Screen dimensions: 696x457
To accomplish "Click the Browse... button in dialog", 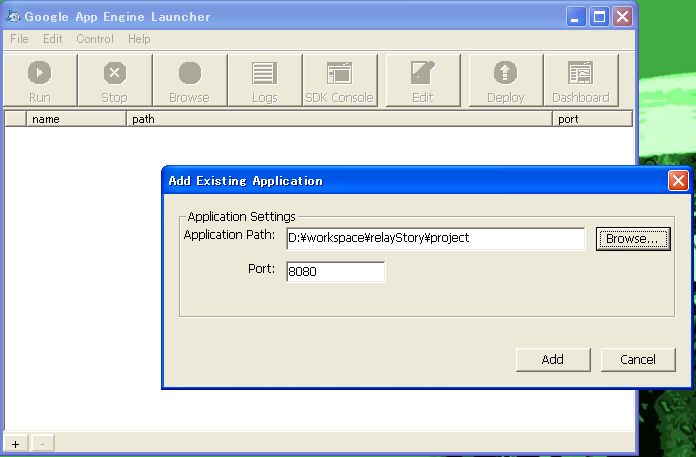I will (x=633, y=239).
